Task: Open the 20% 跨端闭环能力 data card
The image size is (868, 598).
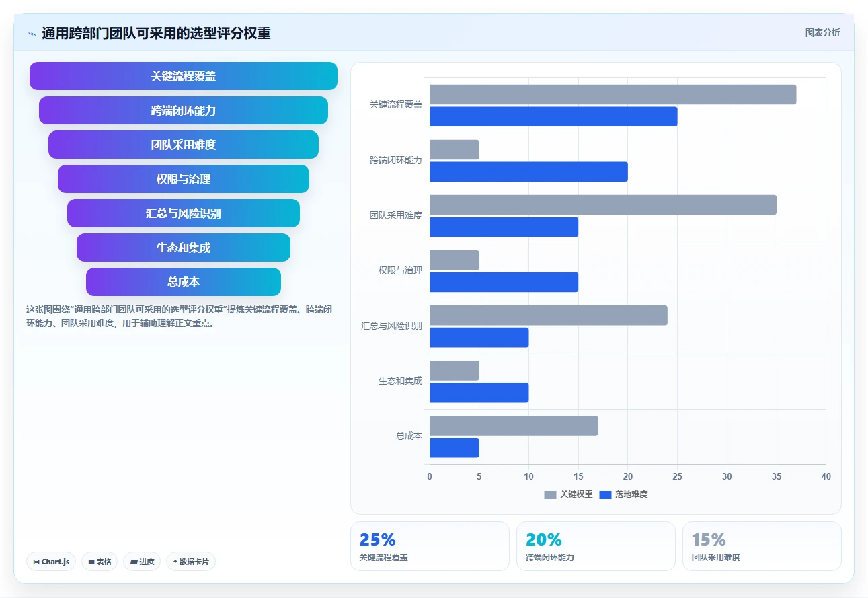Action: [x=596, y=546]
